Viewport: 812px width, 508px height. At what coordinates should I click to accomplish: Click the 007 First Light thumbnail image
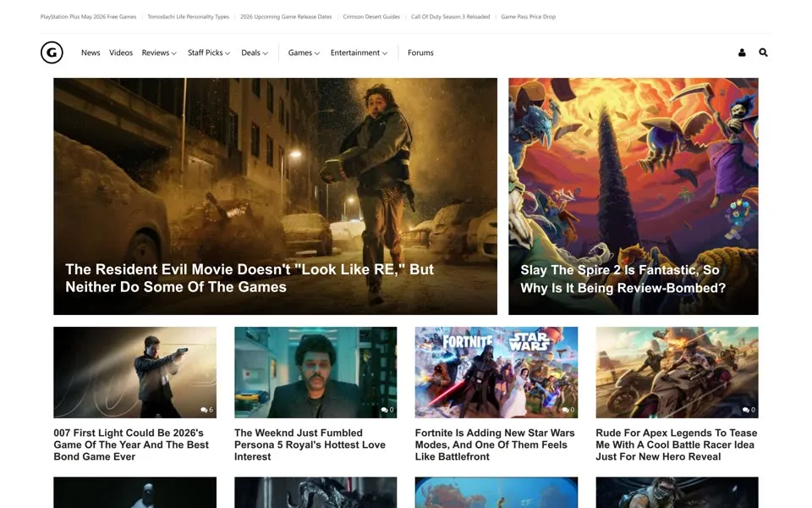pos(134,373)
